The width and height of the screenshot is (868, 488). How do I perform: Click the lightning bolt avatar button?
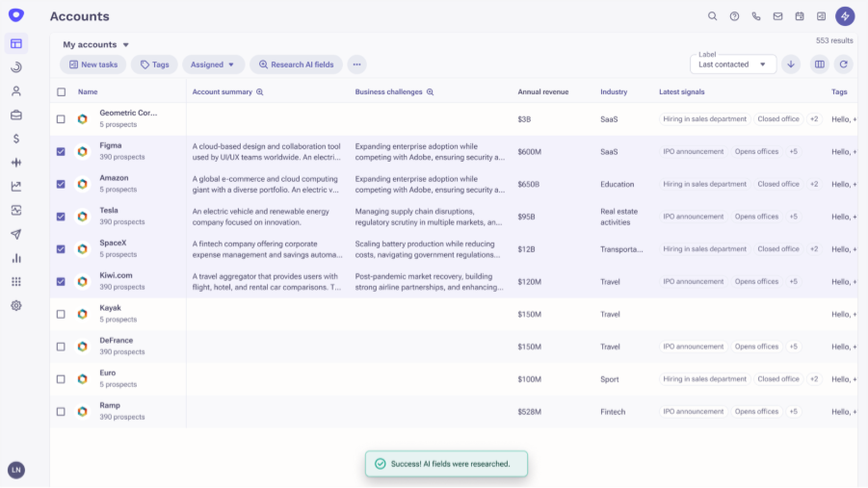pyautogui.click(x=845, y=16)
